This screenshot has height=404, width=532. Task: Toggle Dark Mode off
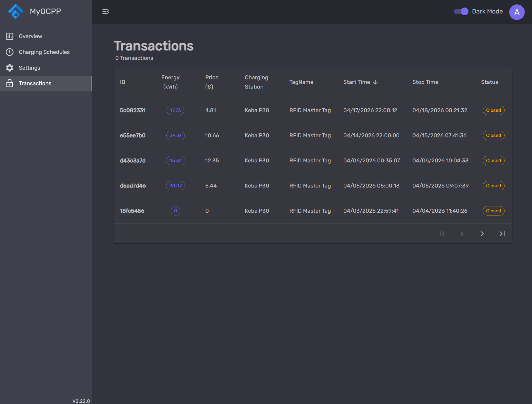[x=461, y=11]
